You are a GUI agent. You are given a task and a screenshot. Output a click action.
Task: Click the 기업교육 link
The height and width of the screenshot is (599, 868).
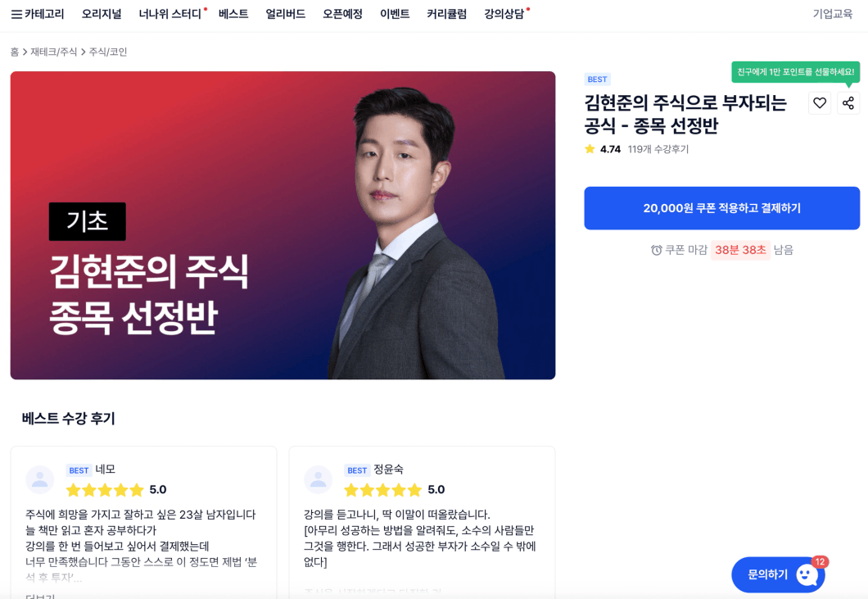coord(833,14)
